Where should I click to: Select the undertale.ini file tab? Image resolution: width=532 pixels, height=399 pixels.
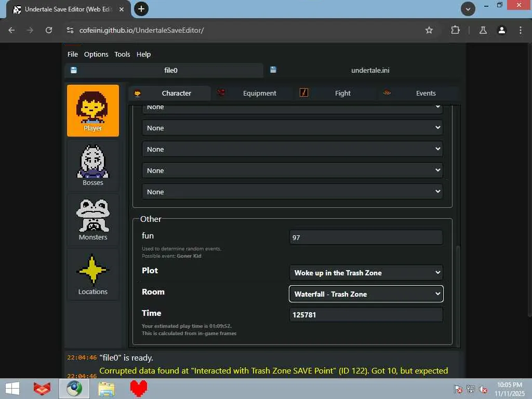(x=363, y=70)
